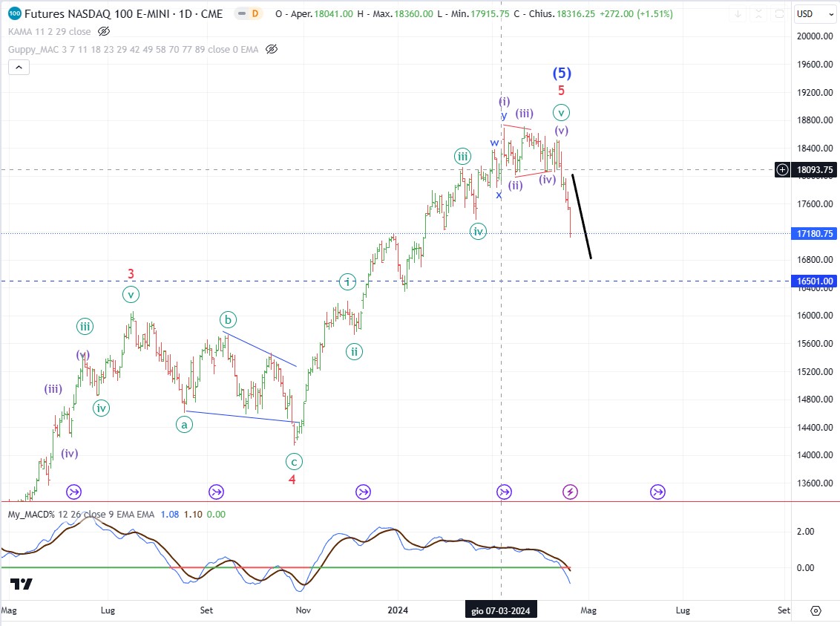Select the circled i wave label

[348, 281]
